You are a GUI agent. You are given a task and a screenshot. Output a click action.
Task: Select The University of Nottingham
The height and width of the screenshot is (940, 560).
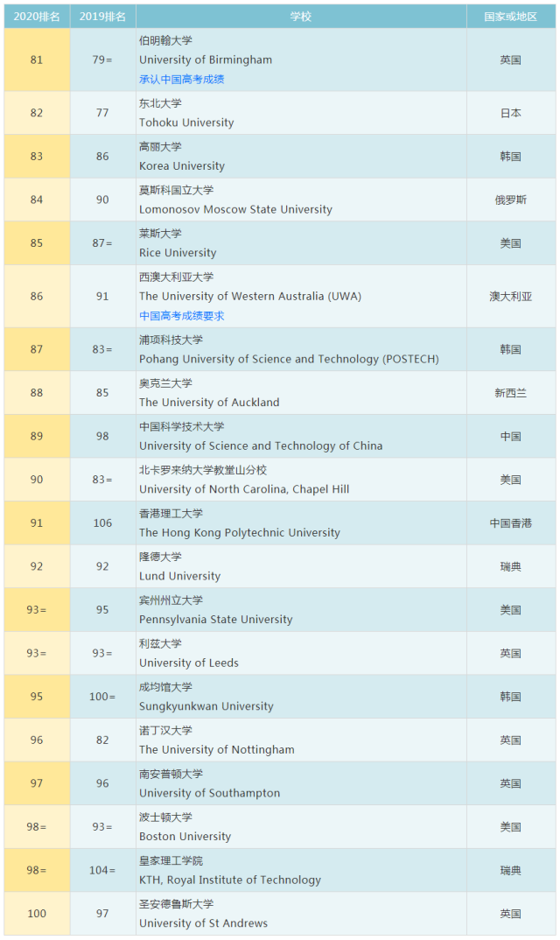point(217,750)
